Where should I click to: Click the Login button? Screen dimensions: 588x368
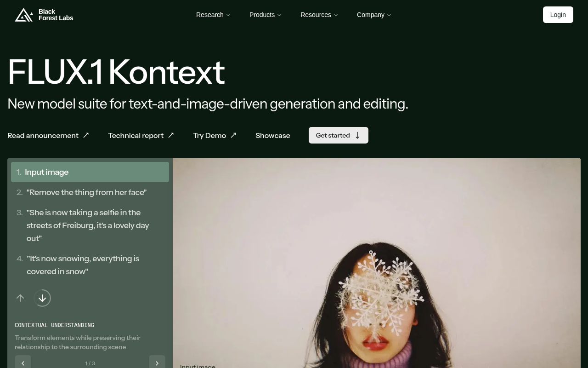[558, 15]
